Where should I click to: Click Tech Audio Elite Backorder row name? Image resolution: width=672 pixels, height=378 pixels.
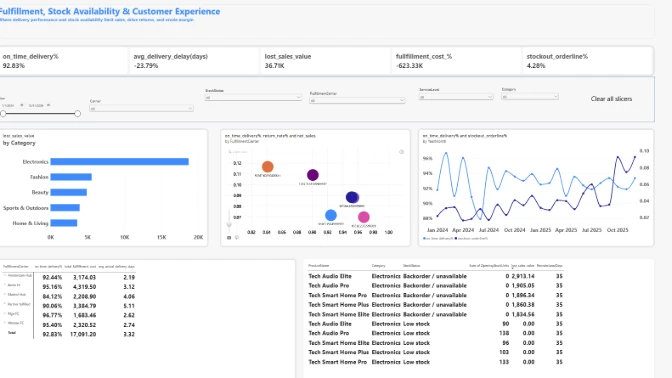(330, 276)
